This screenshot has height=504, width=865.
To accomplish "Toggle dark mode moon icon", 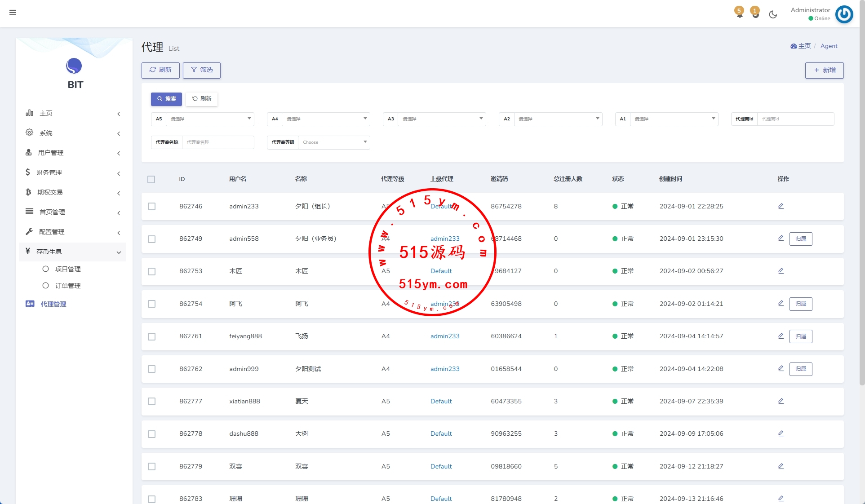I will (x=773, y=14).
